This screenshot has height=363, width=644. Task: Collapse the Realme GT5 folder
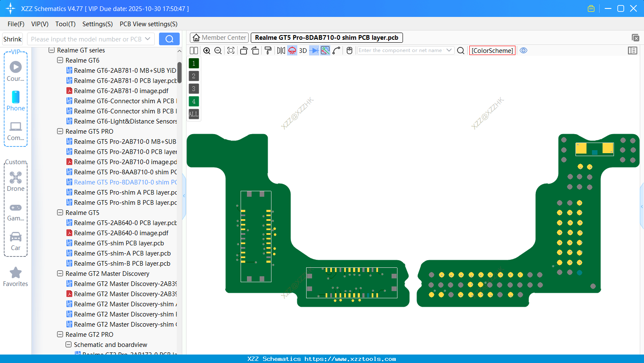click(x=60, y=213)
